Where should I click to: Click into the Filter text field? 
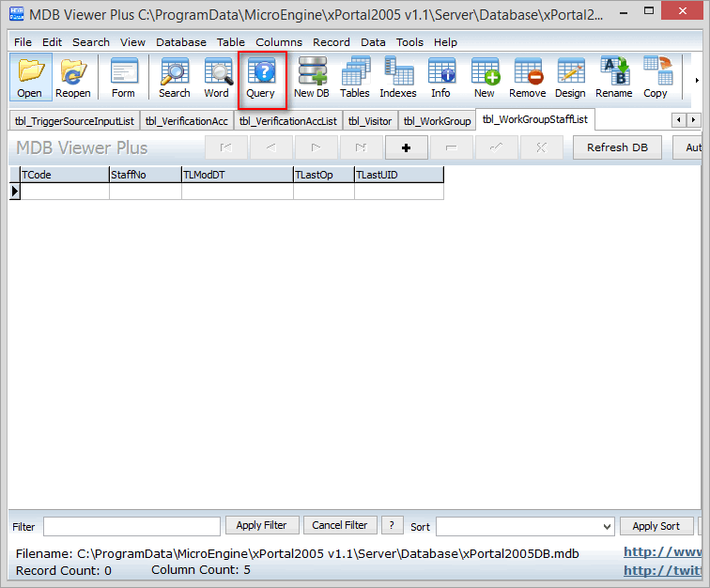[131, 527]
